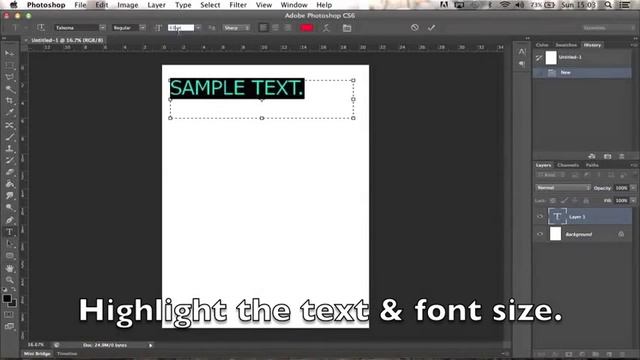This screenshot has height=360, width=640.
Task: Hide Background layer visibility eye
Action: coord(540,234)
